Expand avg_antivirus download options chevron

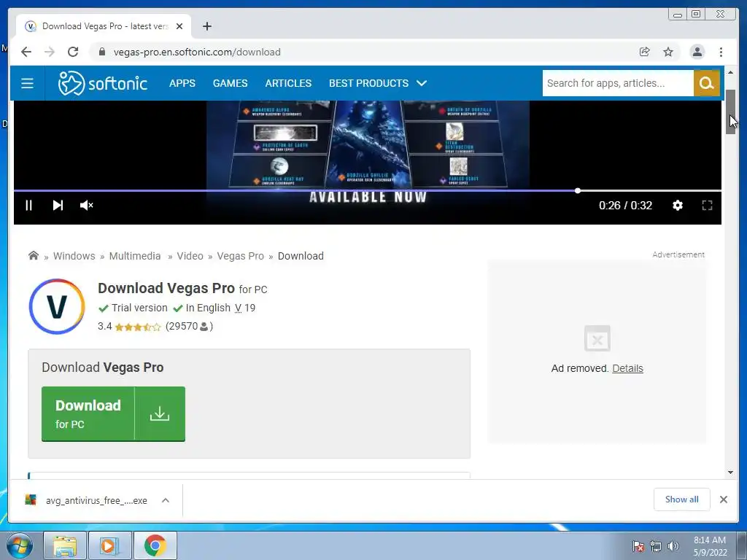pos(166,500)
